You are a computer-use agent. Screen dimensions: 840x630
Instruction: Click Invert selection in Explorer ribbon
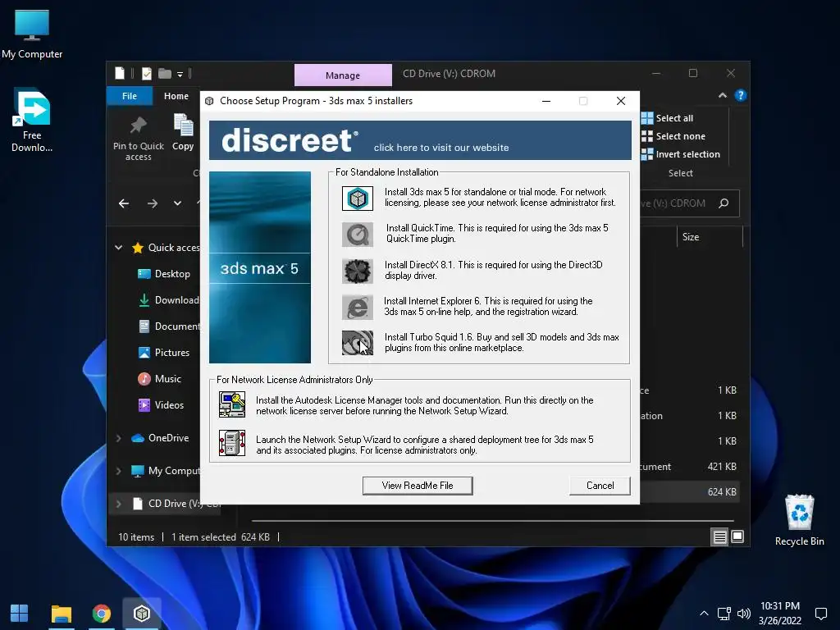click(x=681, y=154)
